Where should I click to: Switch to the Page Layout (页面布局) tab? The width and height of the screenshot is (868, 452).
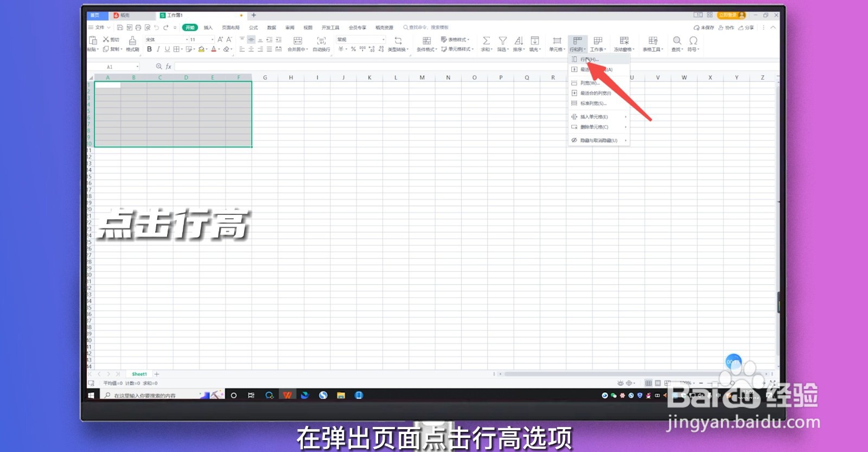pos(231,28)
